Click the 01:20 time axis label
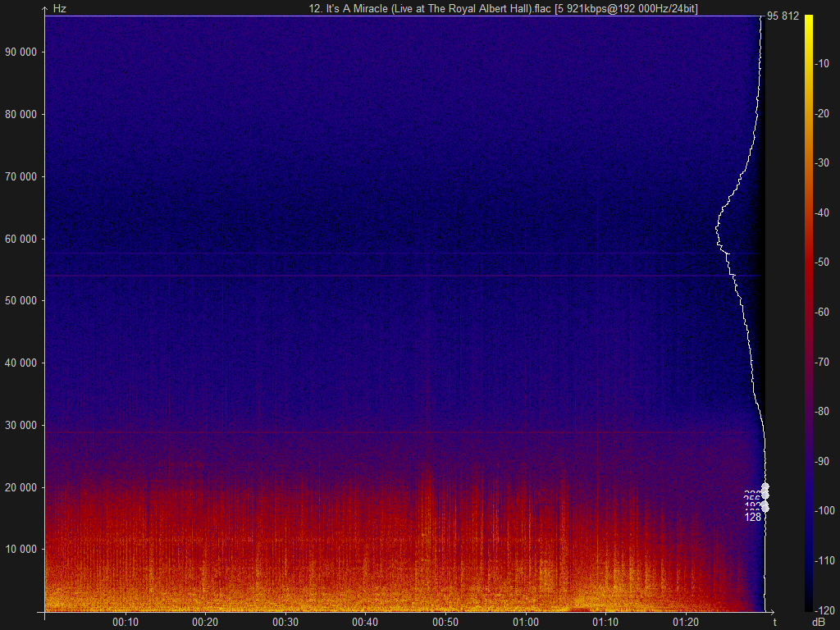 (x=686, y=622)
